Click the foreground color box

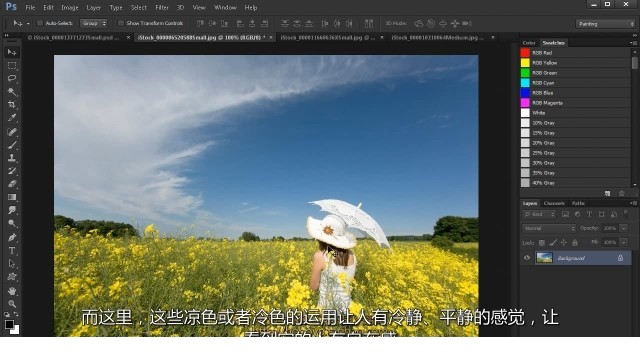click(x=9, y=324)
